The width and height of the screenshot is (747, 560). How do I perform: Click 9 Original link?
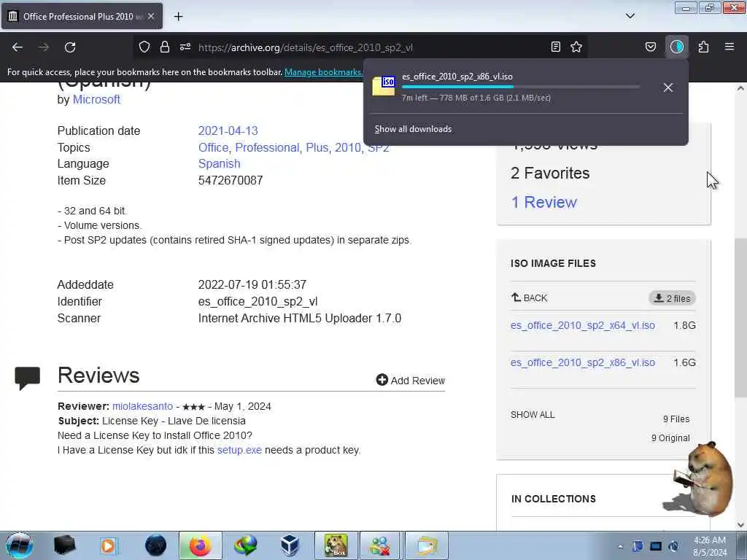point(670,438)
